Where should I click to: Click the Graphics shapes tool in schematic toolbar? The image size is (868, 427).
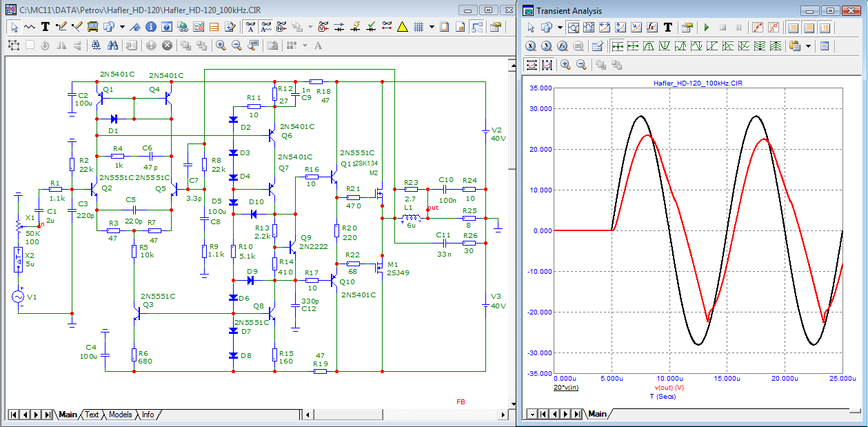[x=109, y=27]
